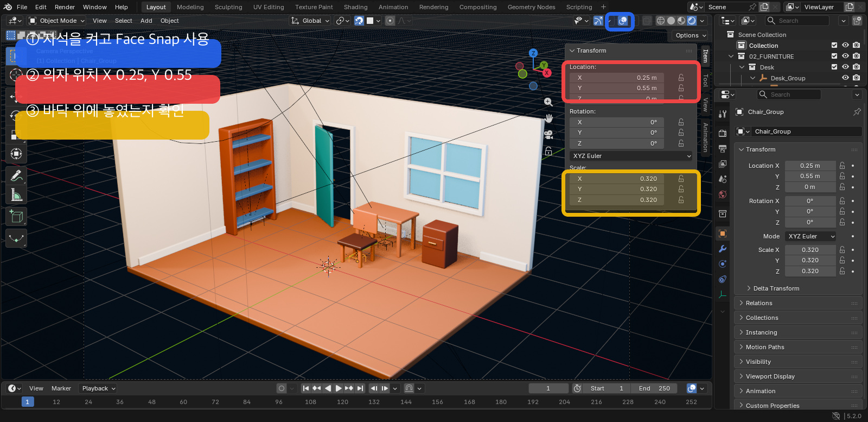Select rendered viewport shading

click(692, 21)
